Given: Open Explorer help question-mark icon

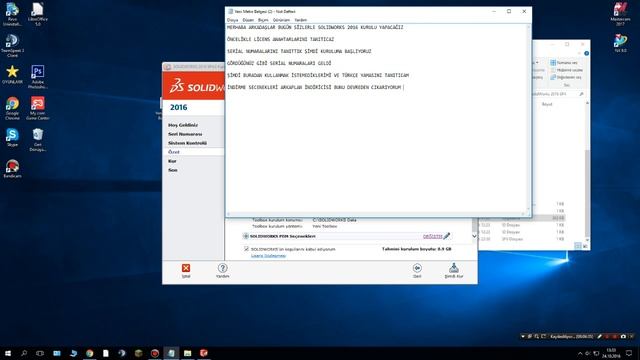Looking at the screenshot, I should 587,53.
